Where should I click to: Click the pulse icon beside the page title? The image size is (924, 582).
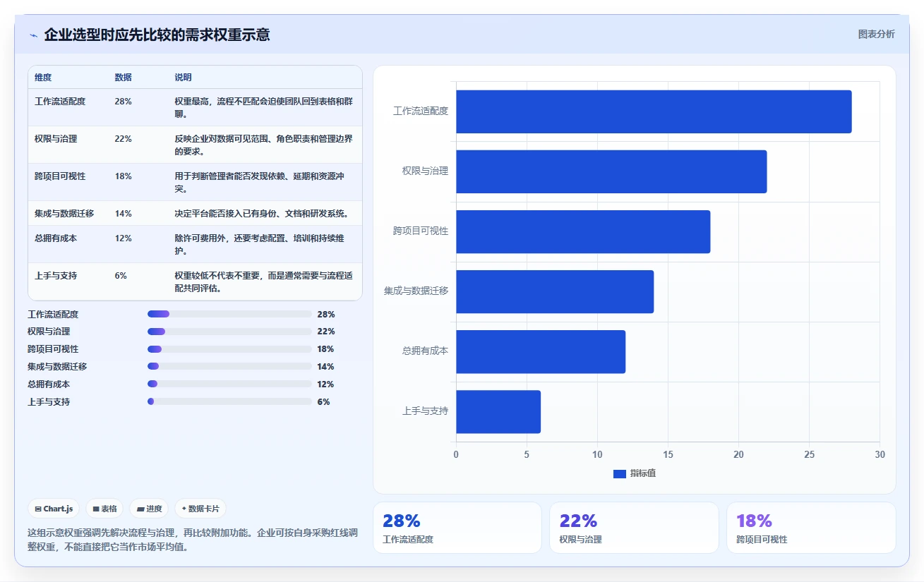click(x=33, y=35)
